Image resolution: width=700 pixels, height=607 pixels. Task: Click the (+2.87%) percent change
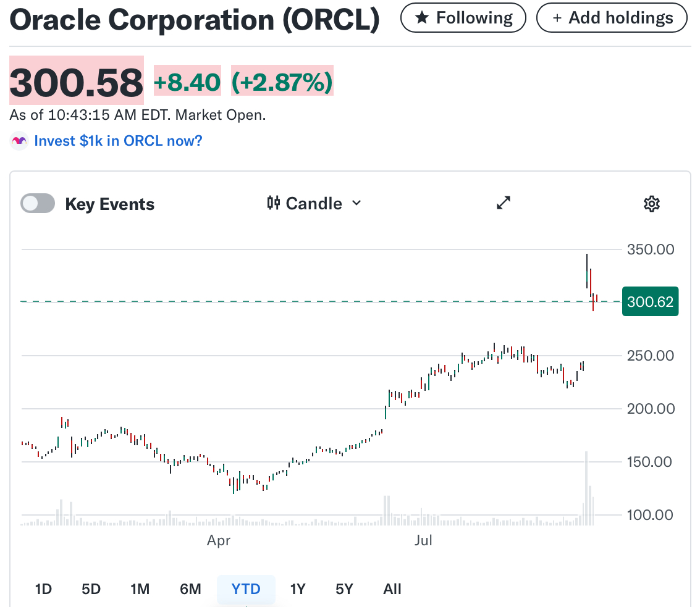pyautogui.click(x=282, y=82)
